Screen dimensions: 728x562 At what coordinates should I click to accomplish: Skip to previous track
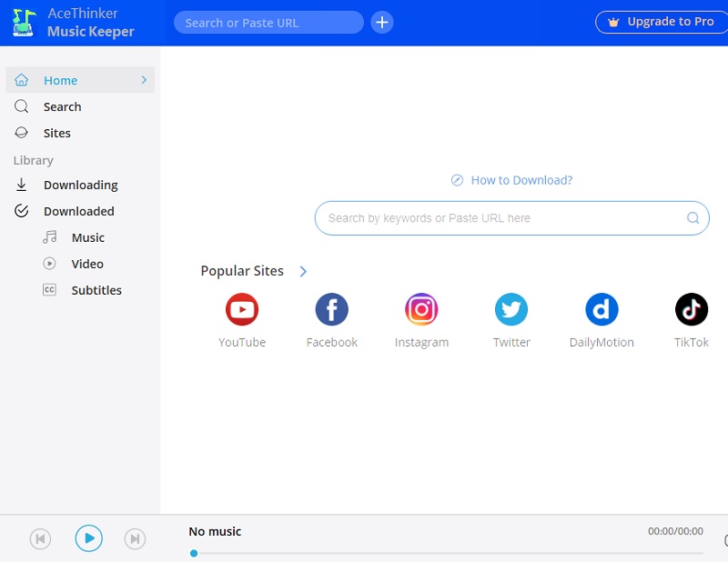(40, 537)
